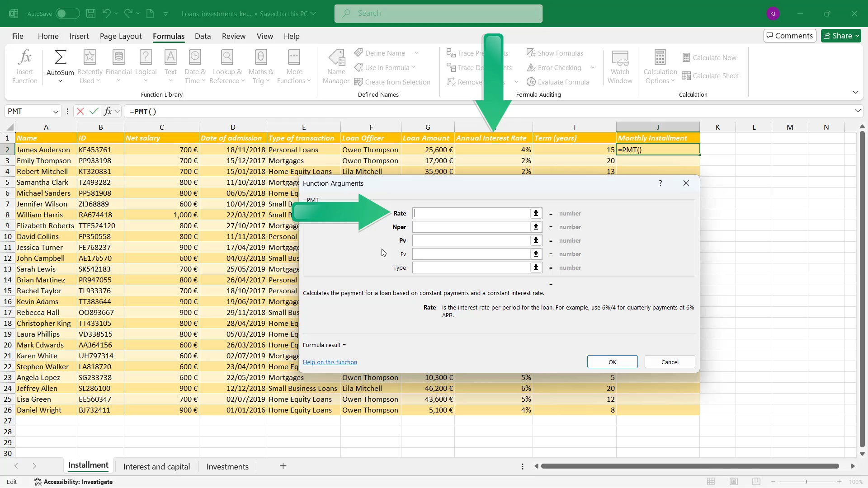Viewport: 868px width, 488px height.
Task: Open Calculation Options dropdown
Action: [660, 67]
